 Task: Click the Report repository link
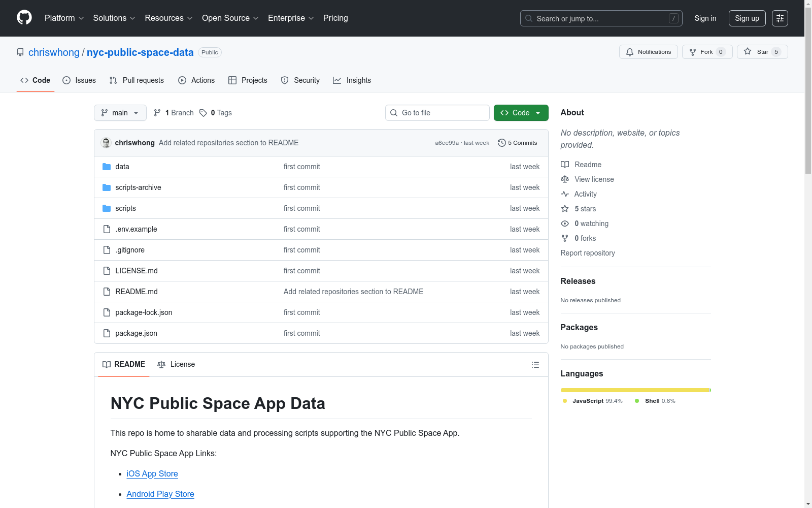[x=588, y=253]
